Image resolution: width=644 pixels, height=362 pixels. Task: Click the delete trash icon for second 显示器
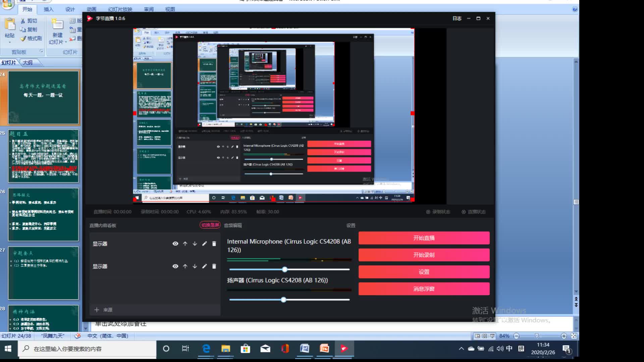[214, 266]
